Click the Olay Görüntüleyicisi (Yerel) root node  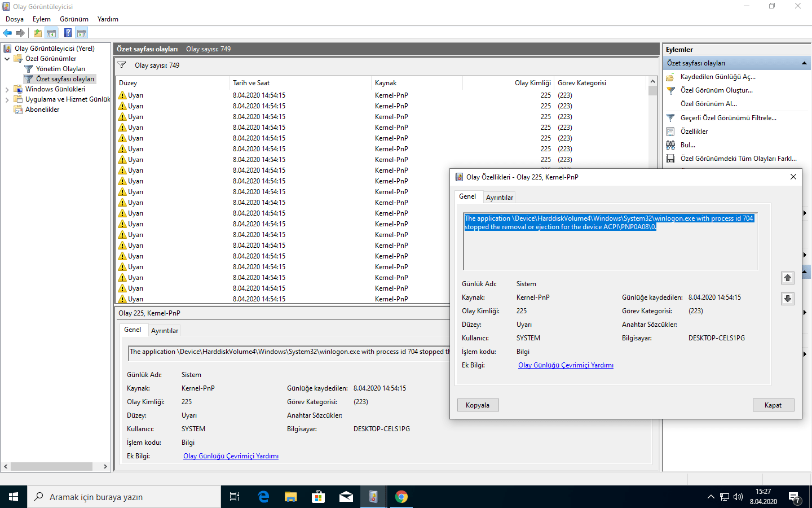coord(54,49)
